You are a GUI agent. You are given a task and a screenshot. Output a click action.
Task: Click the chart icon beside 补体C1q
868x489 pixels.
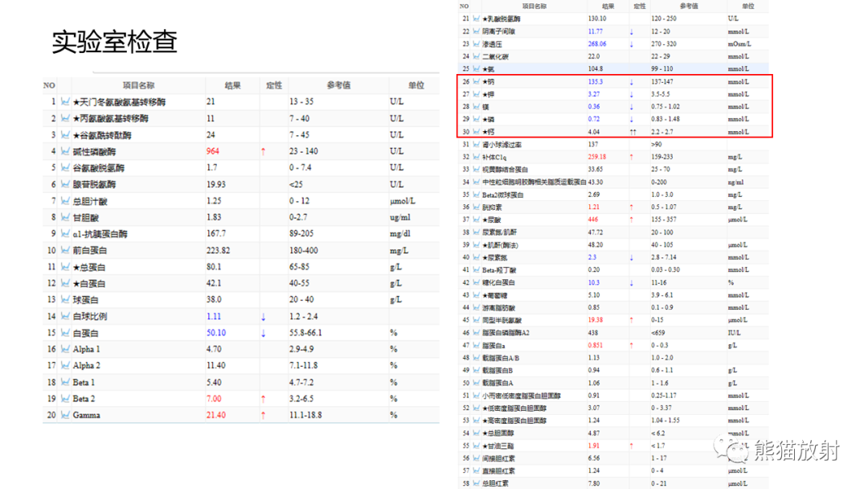coord(476,158)
